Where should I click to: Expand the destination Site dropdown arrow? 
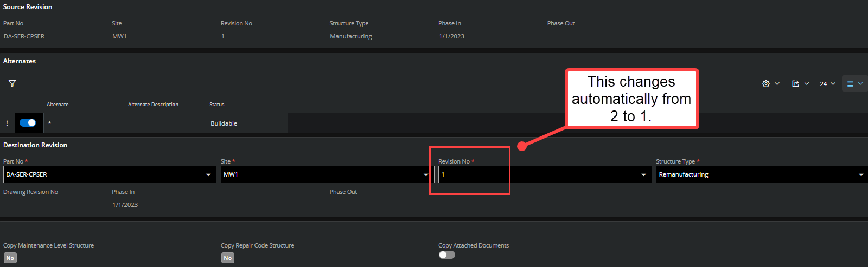point(426,174)
